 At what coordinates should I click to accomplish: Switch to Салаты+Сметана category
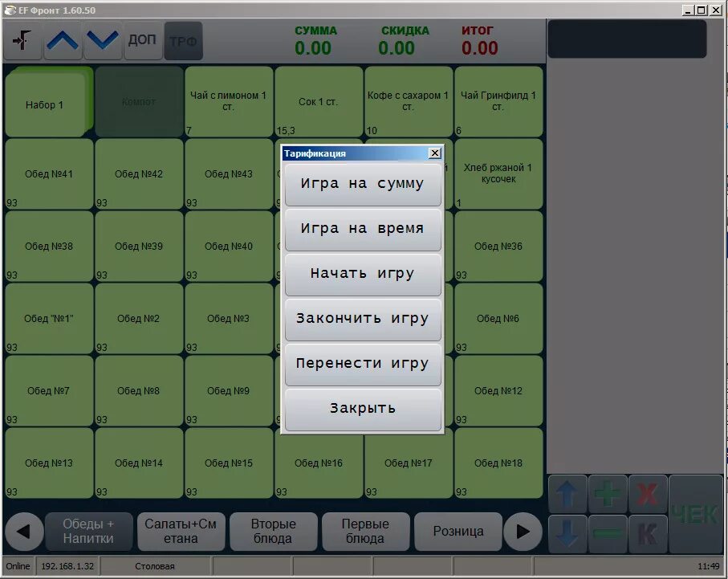click(181, 531)
